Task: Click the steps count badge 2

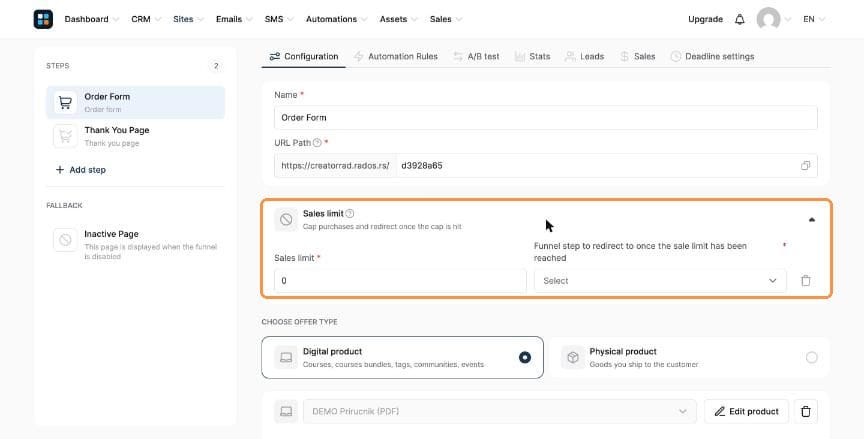Action: tap(216, 66)
